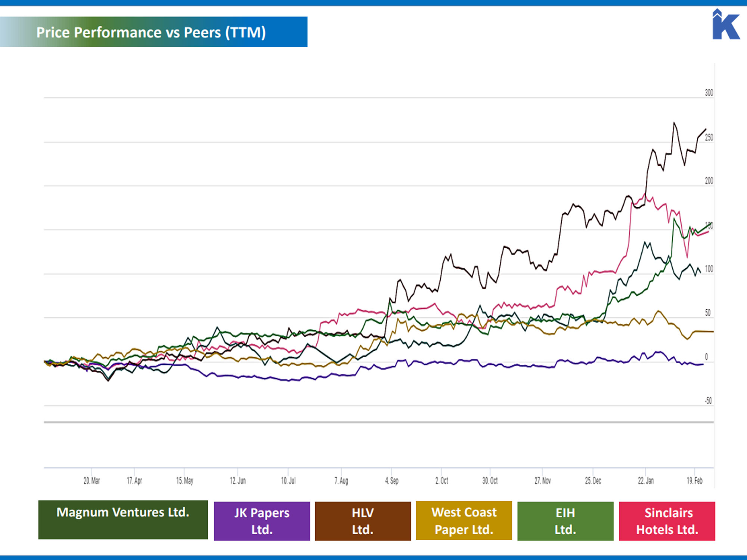This screenshot has width=747, height=560.
Task: Click the 22. Jan axis label
Action: coord(646,480)
